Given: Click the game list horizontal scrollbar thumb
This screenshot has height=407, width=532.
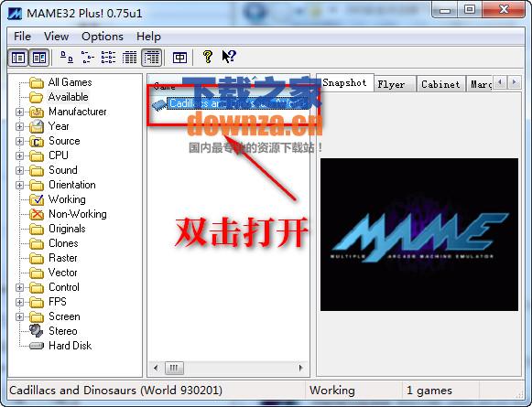Looking at the screenshot, I should [174, 368].
